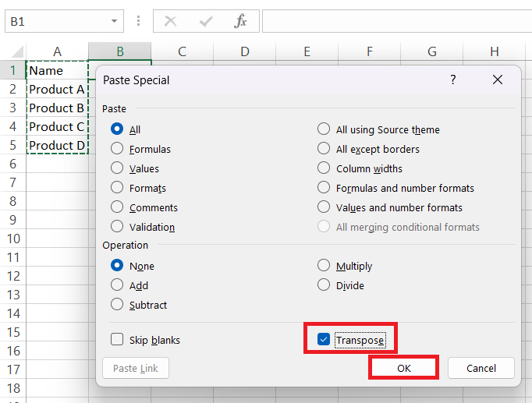Screen dimensions: 532x403
Task: Select the None operation option
Action: pos(133,266)
